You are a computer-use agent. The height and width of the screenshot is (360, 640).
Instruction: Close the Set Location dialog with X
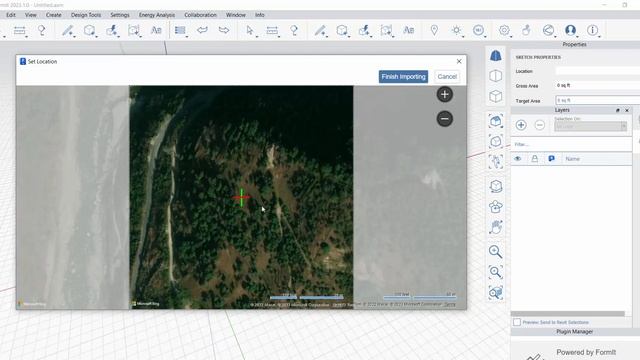459,61
